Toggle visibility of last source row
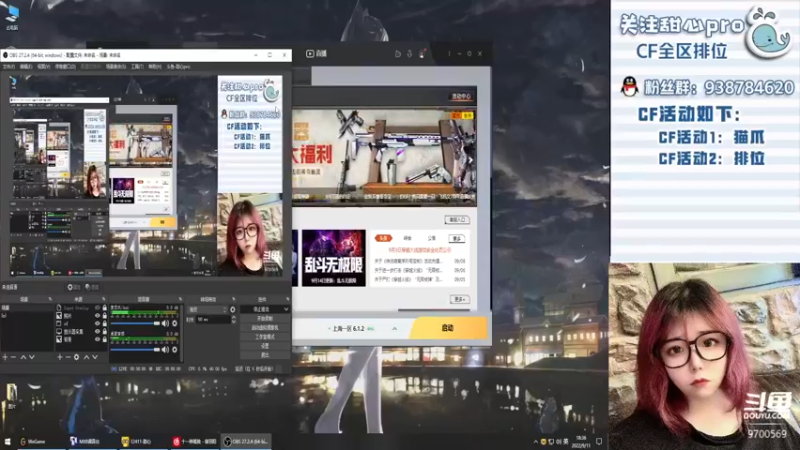This screenshot has width=800, height=450. 97,339
